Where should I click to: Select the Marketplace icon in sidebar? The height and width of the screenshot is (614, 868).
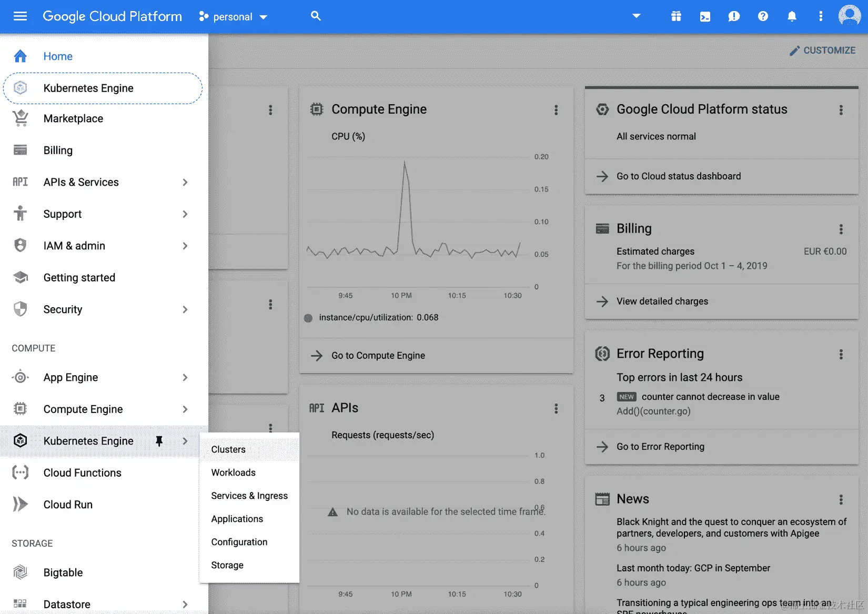20,118
